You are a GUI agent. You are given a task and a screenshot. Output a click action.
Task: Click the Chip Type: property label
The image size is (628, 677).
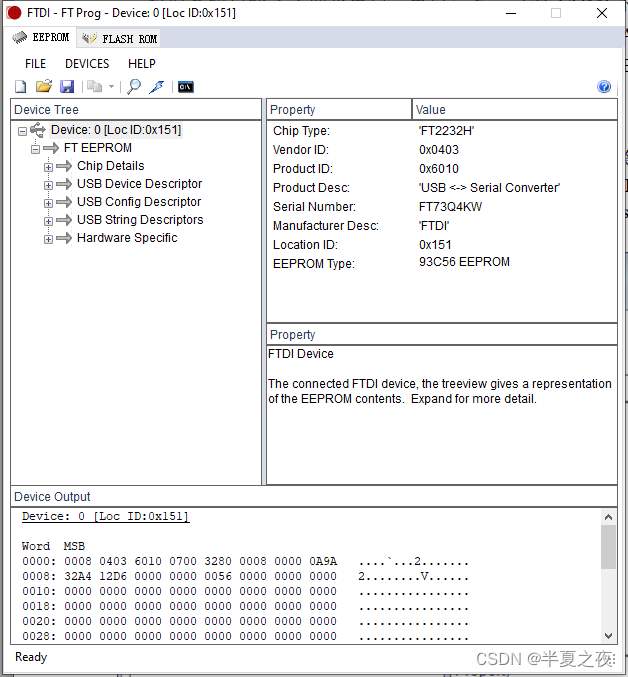pyautogui.click(x=301, y=131)
